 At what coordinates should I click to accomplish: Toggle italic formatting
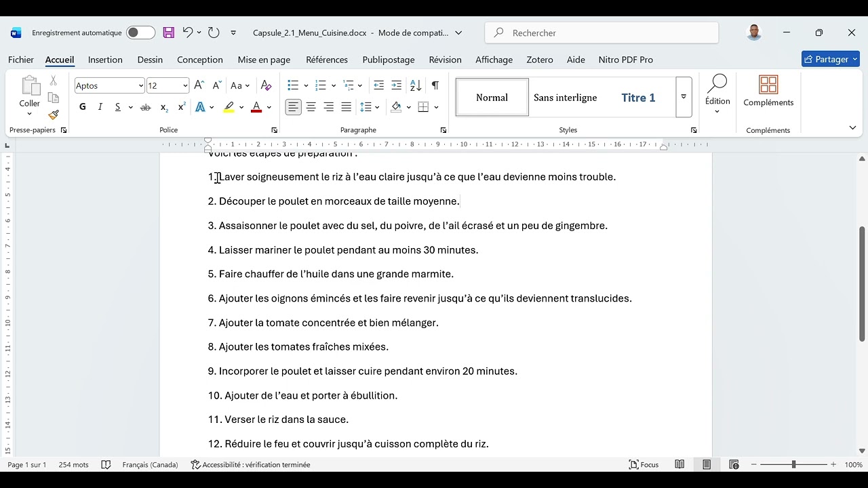[100, 107]
